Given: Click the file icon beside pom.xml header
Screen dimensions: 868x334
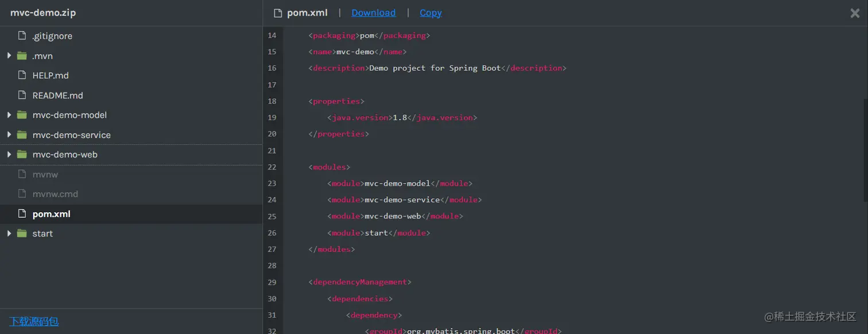Looking at the screenshot, I should tap(278, 13).
